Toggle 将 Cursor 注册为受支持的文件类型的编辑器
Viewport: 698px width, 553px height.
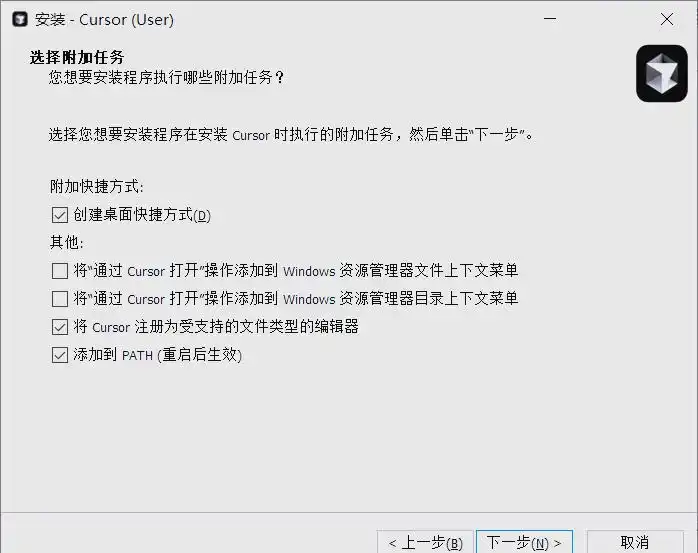pos(60,327)
